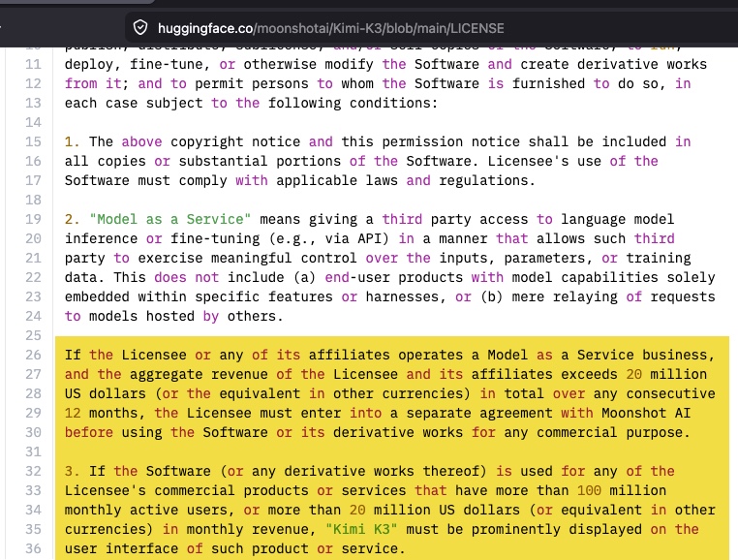Image resolution: width=738 pixels, height=560 pixels.
Task: Click the words "following conditions:" on line 13
Action: 353,103
